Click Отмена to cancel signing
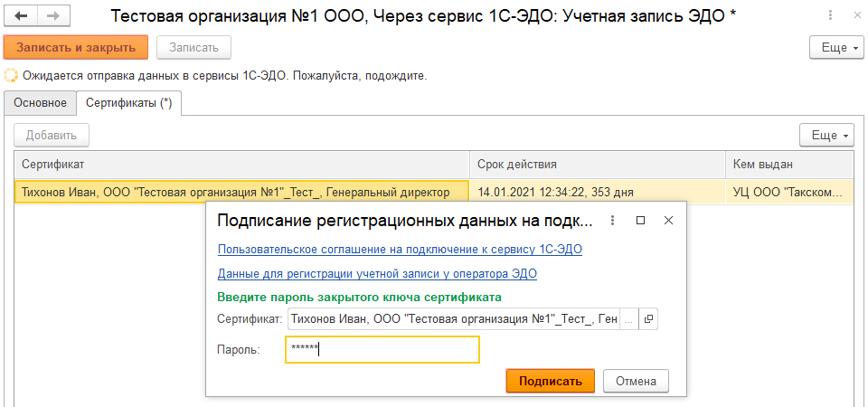This screenshot has width=868, height=407. pyautogui.click(x=636, y=381)
